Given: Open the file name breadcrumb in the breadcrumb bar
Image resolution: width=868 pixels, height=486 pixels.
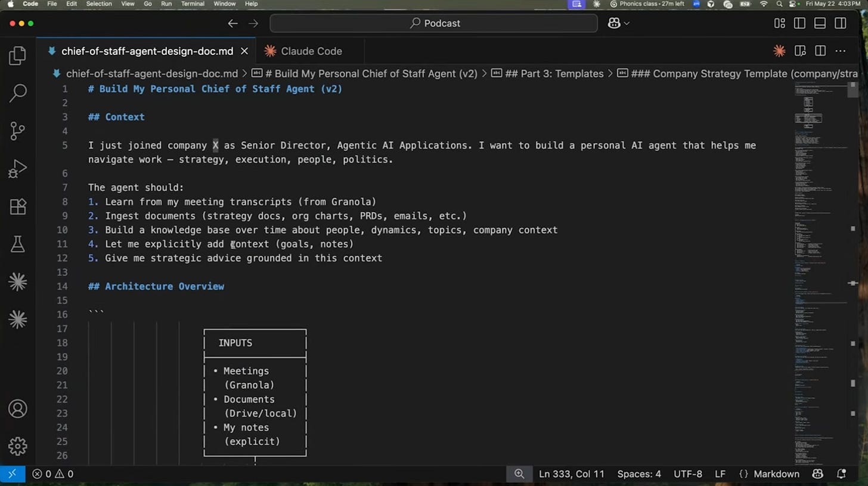Looking at the screenshot, I should (x=145, y=74).
